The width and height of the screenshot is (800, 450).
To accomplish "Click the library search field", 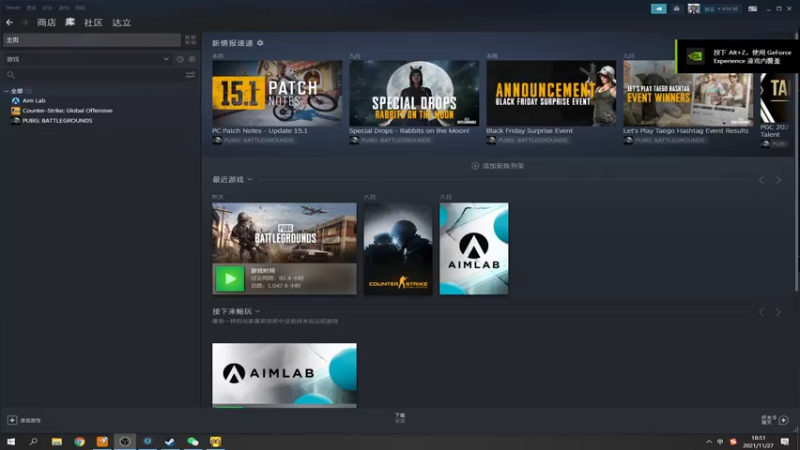I will [93, 75].
